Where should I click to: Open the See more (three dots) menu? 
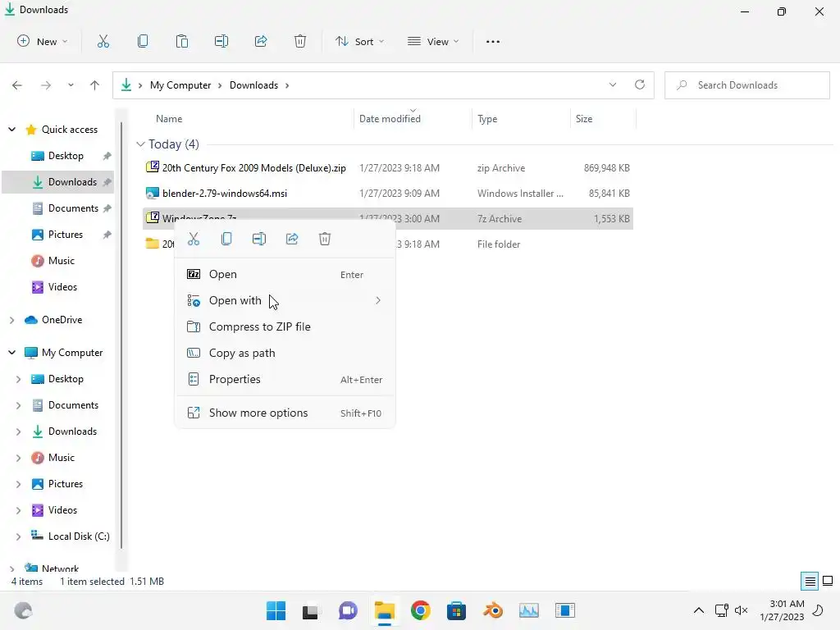tap(493, 41)
